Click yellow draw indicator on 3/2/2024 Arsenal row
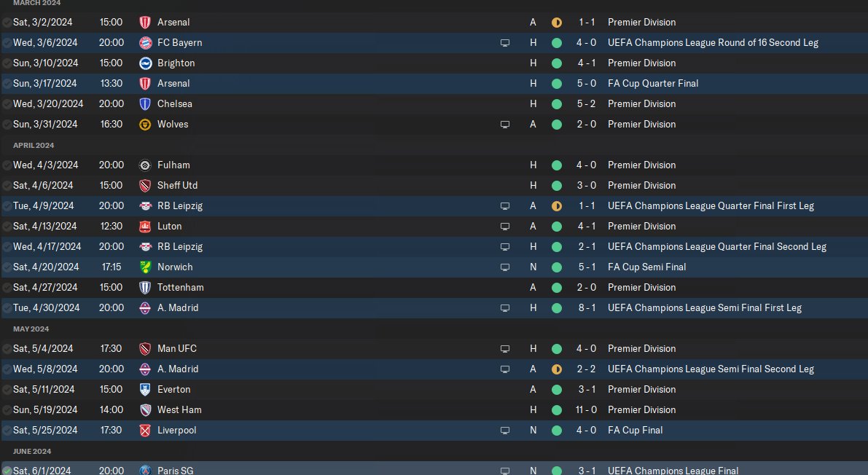The width and height of the screenshot is (868, 475). [557, 23]
